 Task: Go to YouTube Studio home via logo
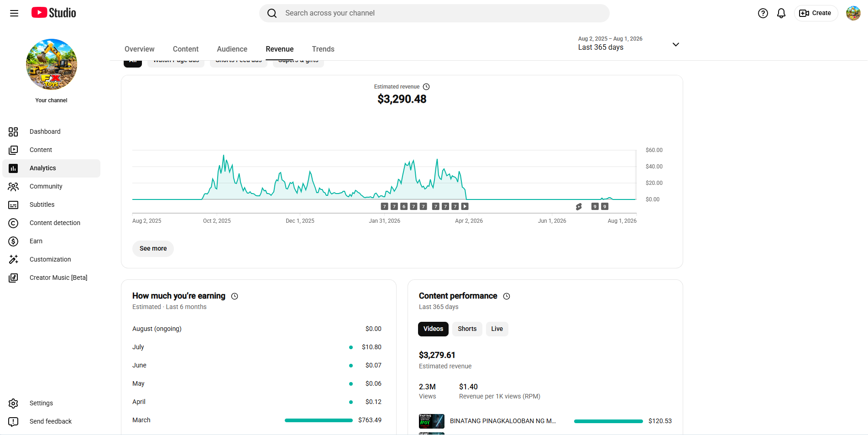(54, 13)
